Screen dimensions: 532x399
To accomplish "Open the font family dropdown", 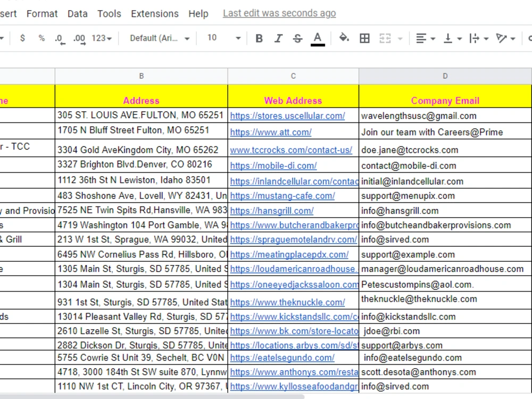I will tap(160, 38).
